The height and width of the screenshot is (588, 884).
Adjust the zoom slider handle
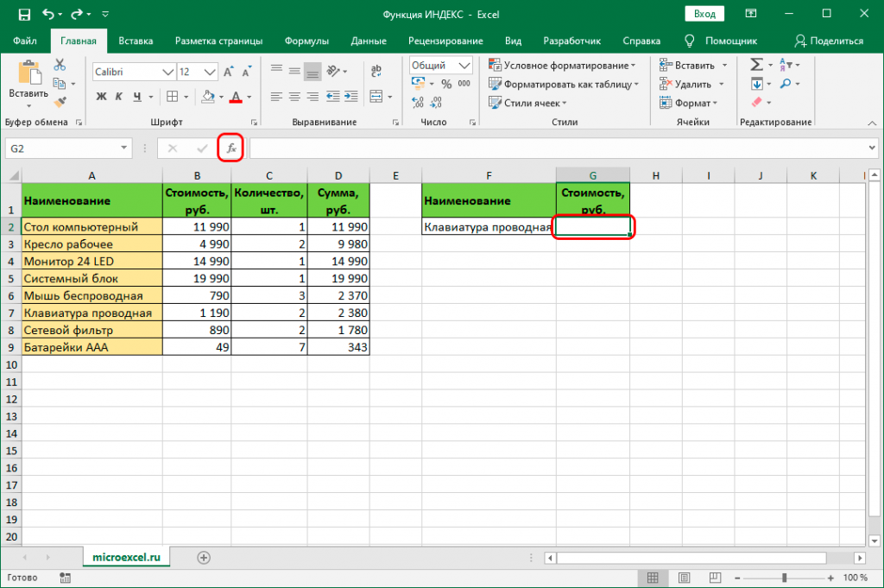(784, 578)
